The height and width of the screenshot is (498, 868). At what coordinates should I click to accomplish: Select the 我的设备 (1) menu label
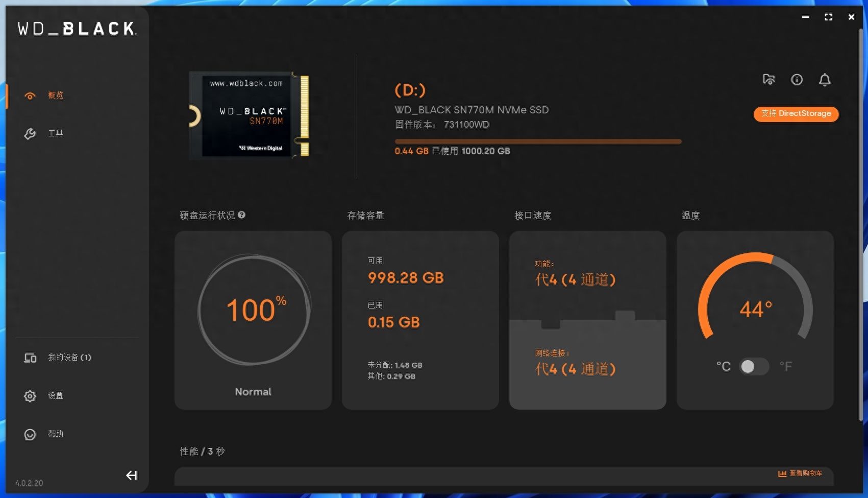click(x=69, y=358)
